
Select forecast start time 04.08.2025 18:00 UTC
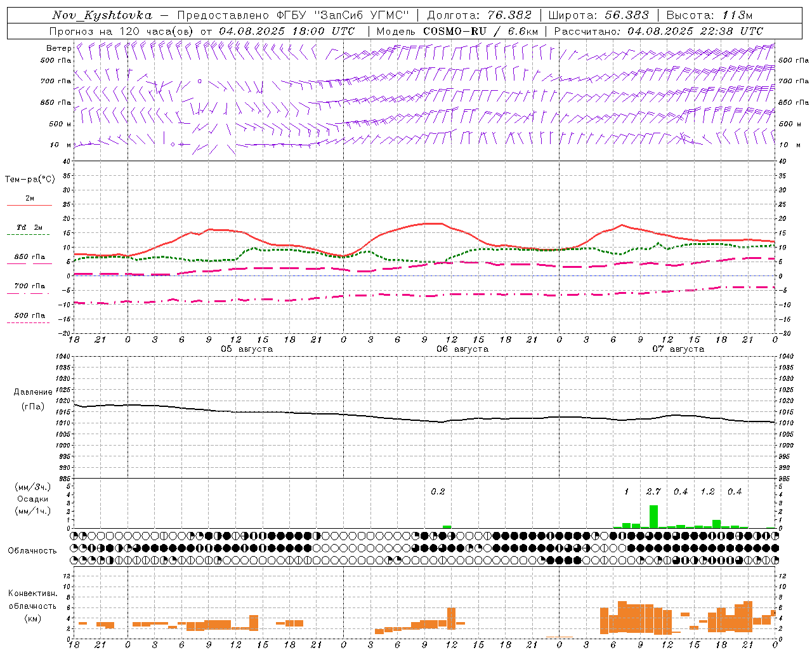pos(287,31)
